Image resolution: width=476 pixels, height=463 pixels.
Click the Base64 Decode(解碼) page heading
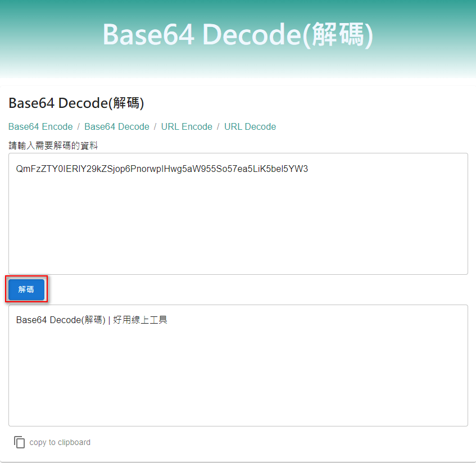coord(70,103)
